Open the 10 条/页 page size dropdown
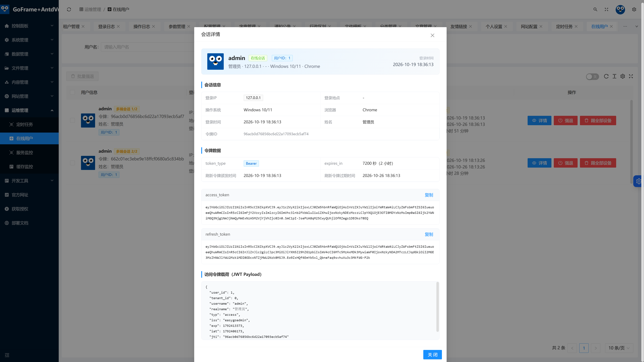This screenshot has width=644, height=362. pyautogui.click(x=619, y=348)
